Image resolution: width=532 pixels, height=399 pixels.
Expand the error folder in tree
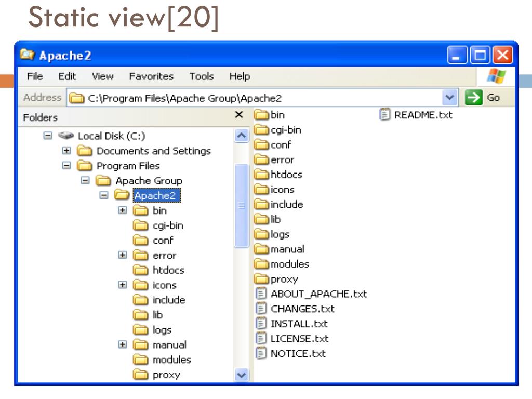pos(123,255)
